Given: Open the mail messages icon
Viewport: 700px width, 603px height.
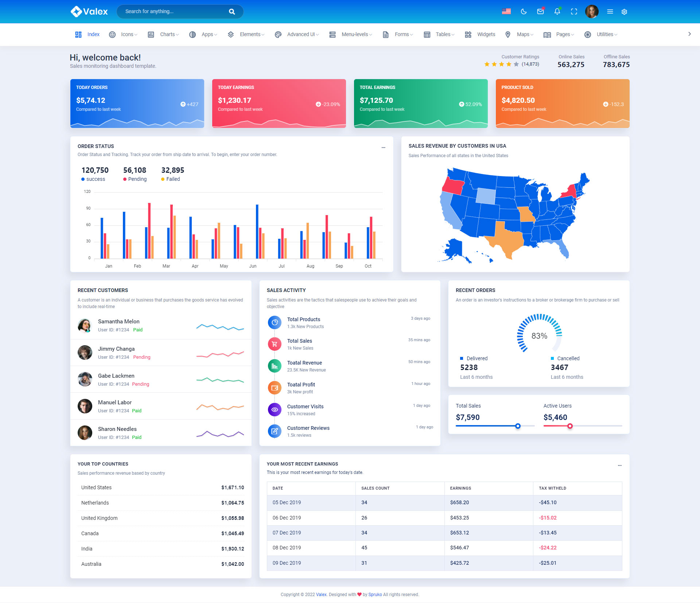Looking at the screenshot, I should 540,12.
